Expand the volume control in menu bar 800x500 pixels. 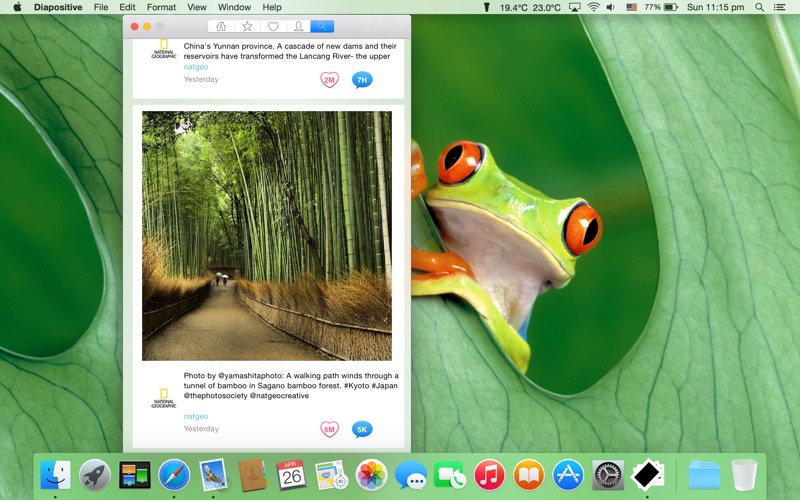610,7
